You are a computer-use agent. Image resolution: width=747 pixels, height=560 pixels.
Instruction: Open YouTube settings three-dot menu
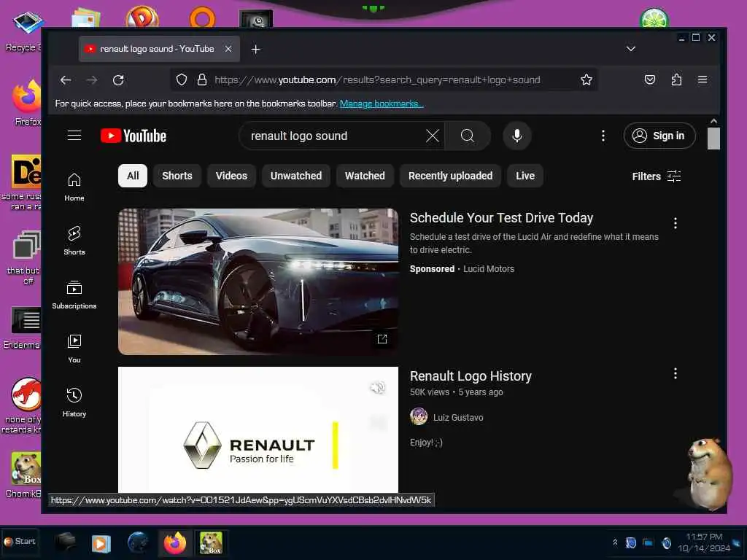coord(603,136)
